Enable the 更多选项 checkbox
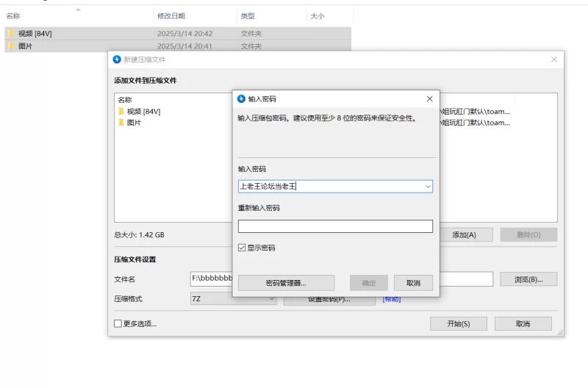588x388 pixels. tap(118, 323)
